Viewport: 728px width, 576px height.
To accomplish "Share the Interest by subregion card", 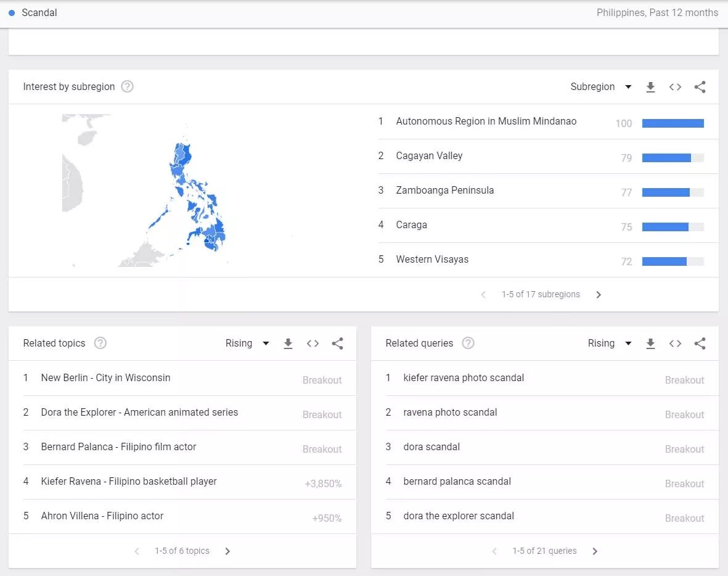I will [700, 87].
